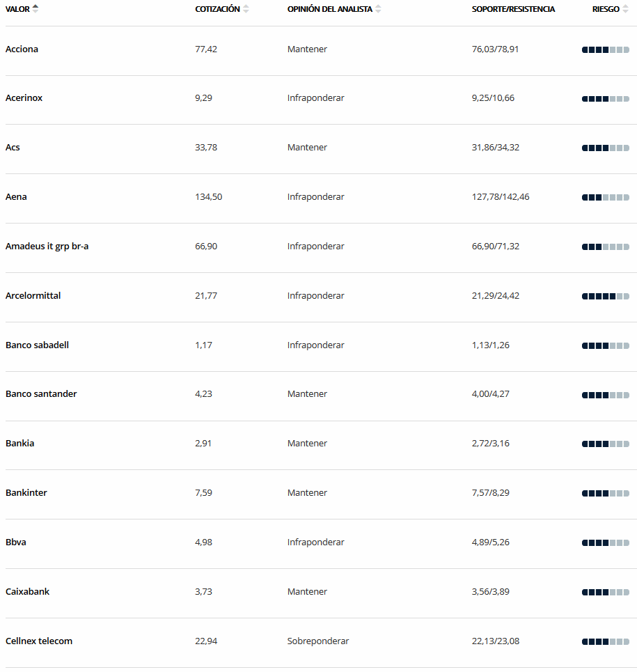Click the SOPORTE/RESISTENCIA column header

pyautogui.click(x=513, y=9)
